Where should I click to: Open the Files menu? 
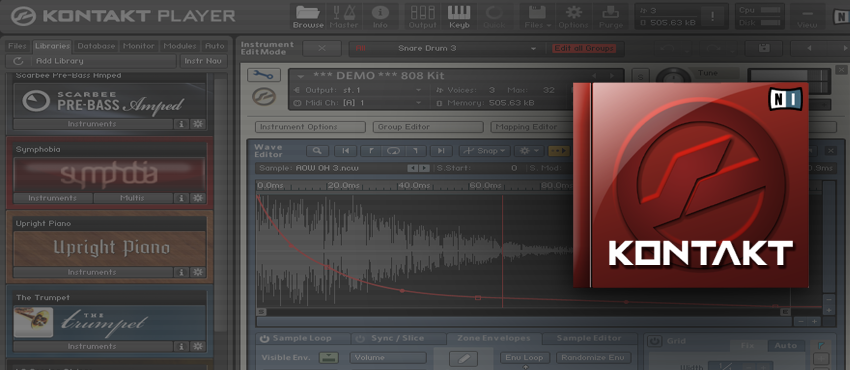(x=538, y=17)
